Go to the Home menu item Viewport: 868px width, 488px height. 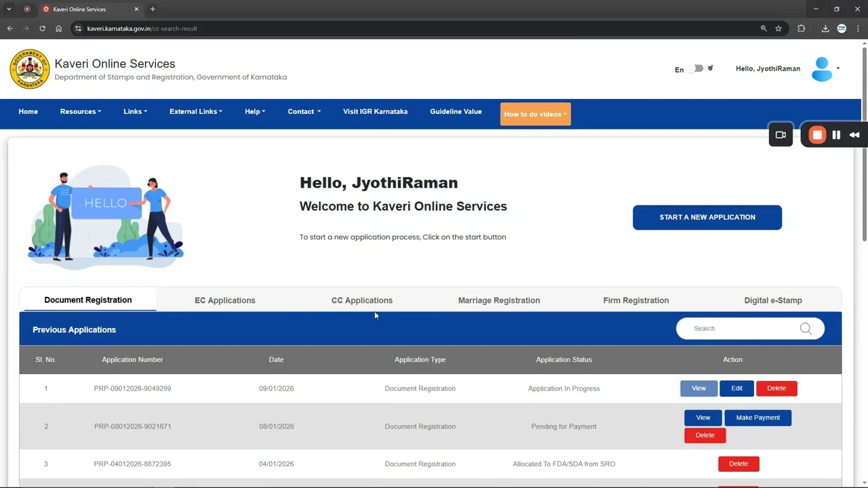[28, 111]
